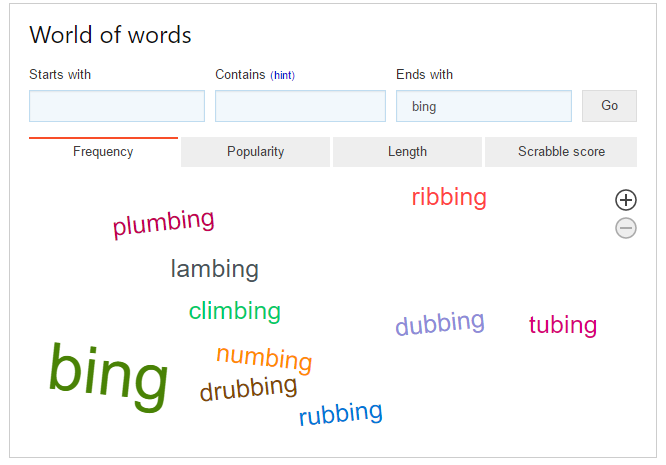Screen dimensions: 666x465
Task: Focus the Contains input field
Action: (x=300, y=106)
